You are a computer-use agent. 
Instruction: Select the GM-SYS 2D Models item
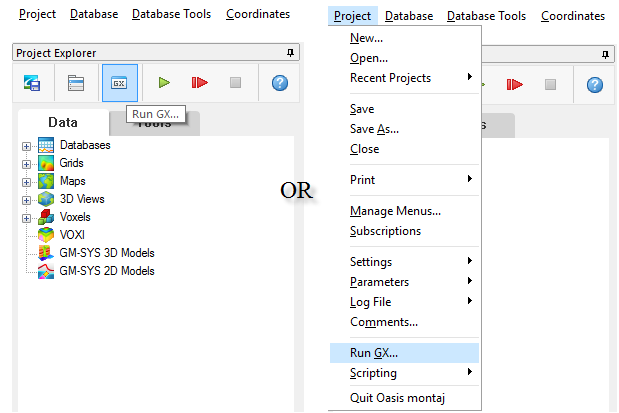(x=106, y=271)
